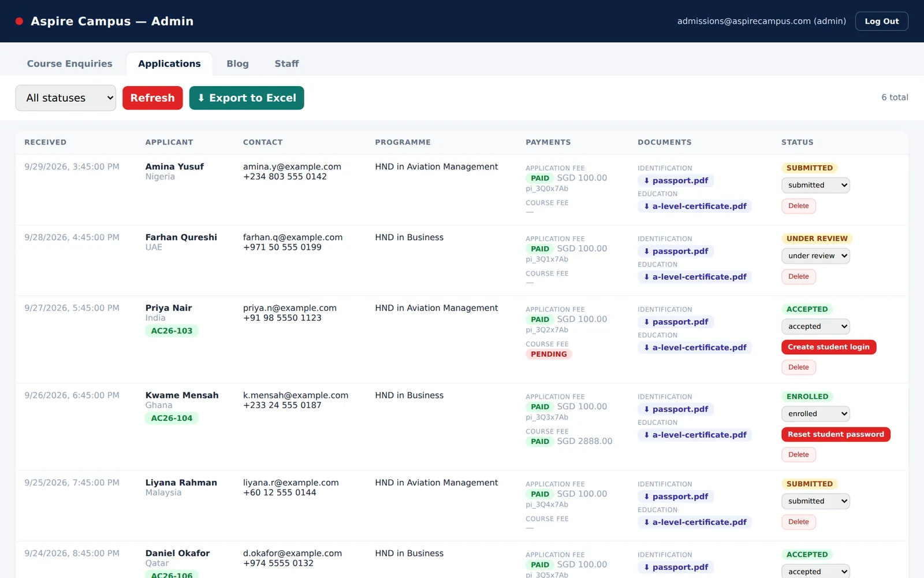
Task: Delete Farhan Qureshi's application
Action: click(x=799, y=276)
